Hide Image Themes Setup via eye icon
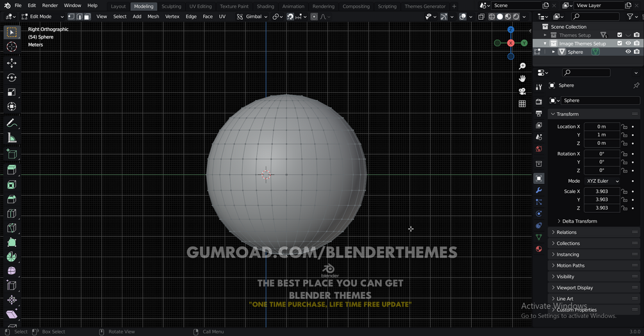 click(x=628, y=43)
